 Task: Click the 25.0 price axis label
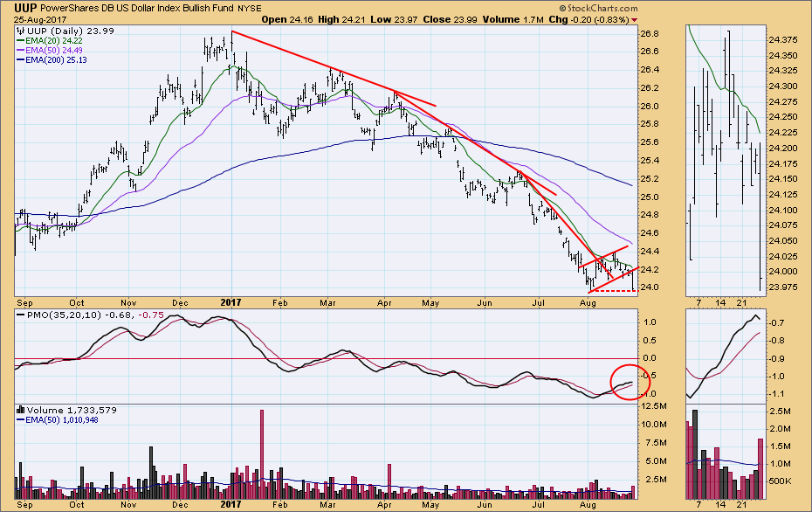point(649,197)
